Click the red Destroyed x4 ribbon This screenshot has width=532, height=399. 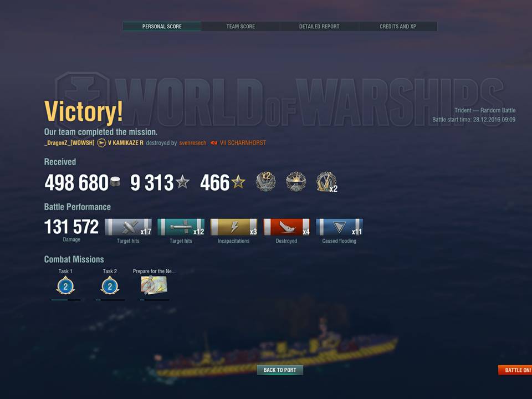pos(287,227)
